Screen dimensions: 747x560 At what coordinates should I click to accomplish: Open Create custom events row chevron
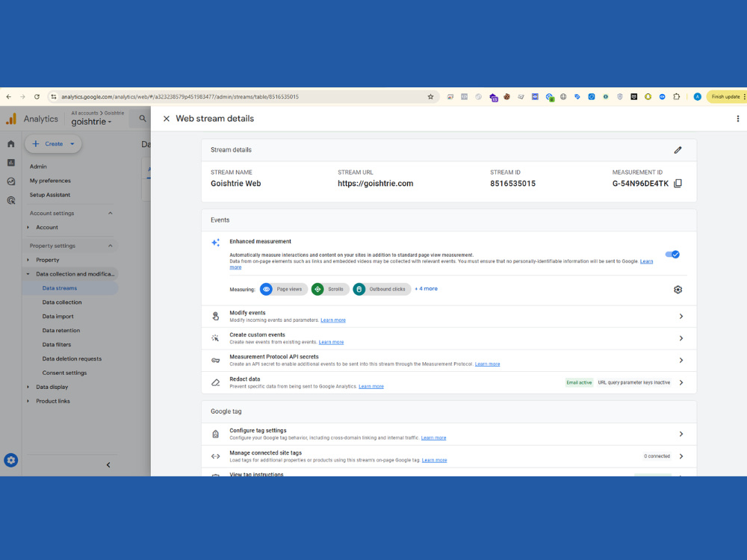point(681,338)
